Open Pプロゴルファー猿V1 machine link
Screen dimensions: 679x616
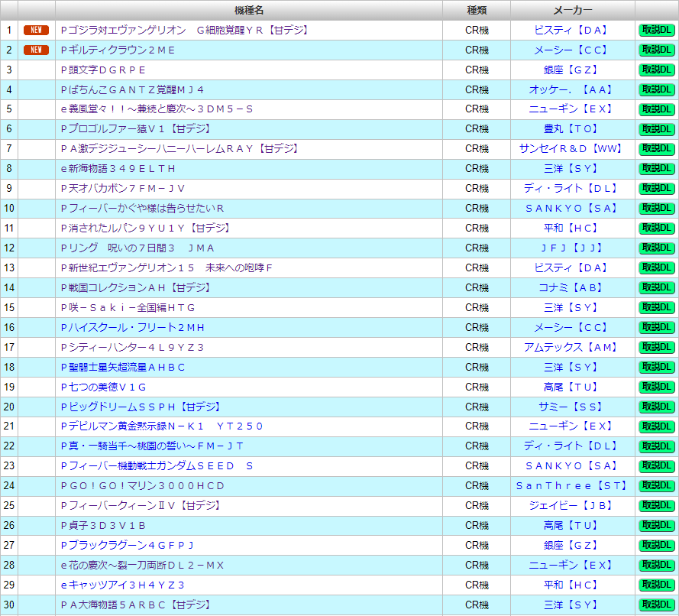click(136, 129)
